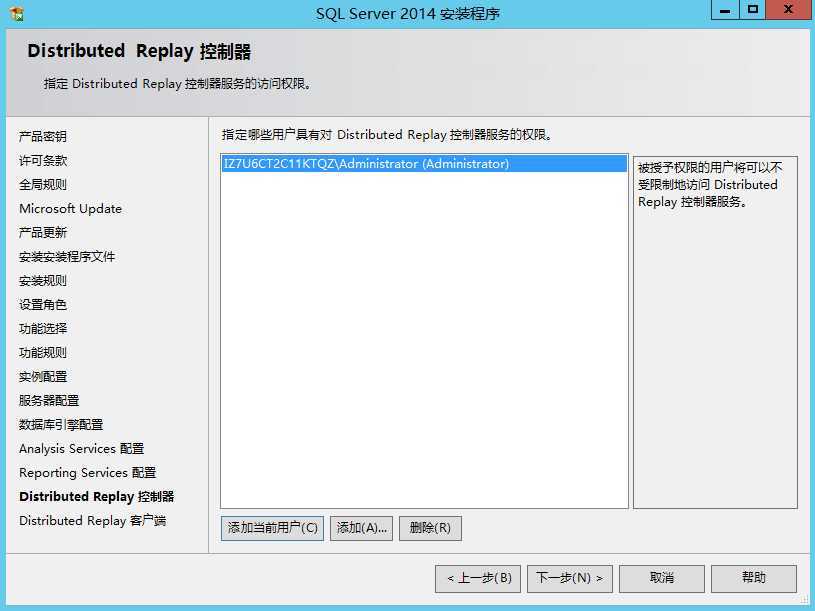The image size is (815, 611).
Task: Select 许可条款 step in sidebar
Action: click(43, 161)
